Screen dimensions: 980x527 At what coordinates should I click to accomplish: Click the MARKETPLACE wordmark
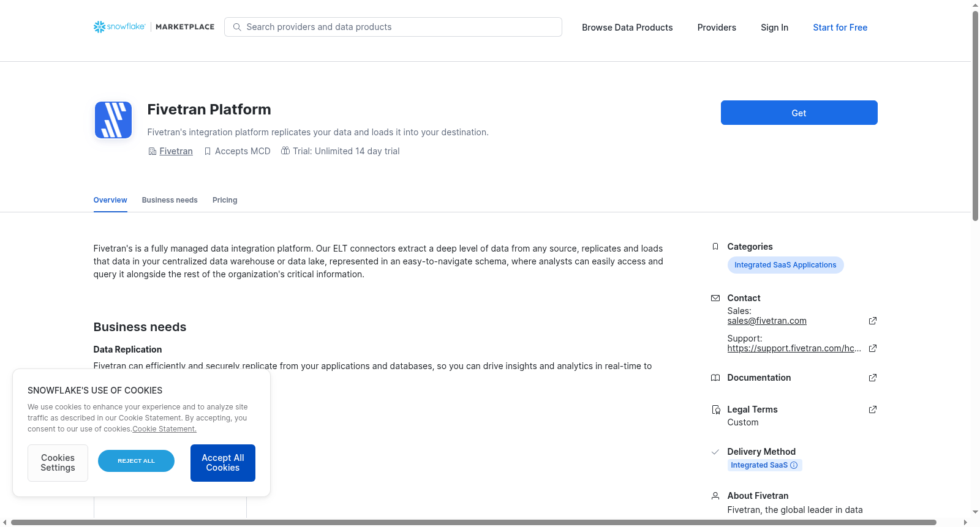tap(185, 27)
